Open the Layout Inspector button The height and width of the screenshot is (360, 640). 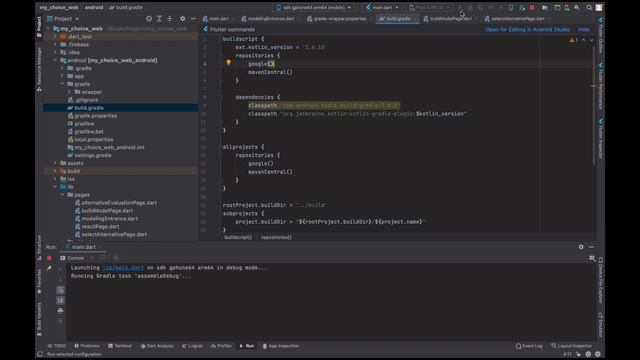571,346
